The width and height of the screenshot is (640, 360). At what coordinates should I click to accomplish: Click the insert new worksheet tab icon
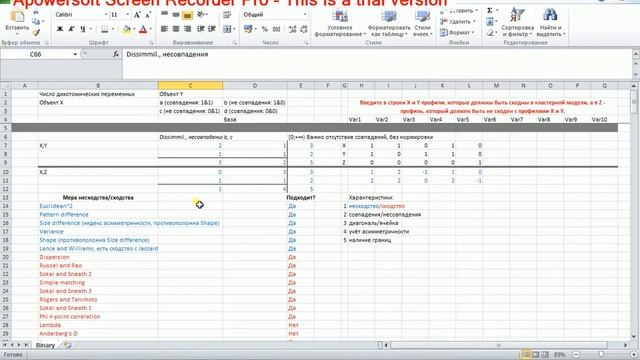tap(67, 345)
